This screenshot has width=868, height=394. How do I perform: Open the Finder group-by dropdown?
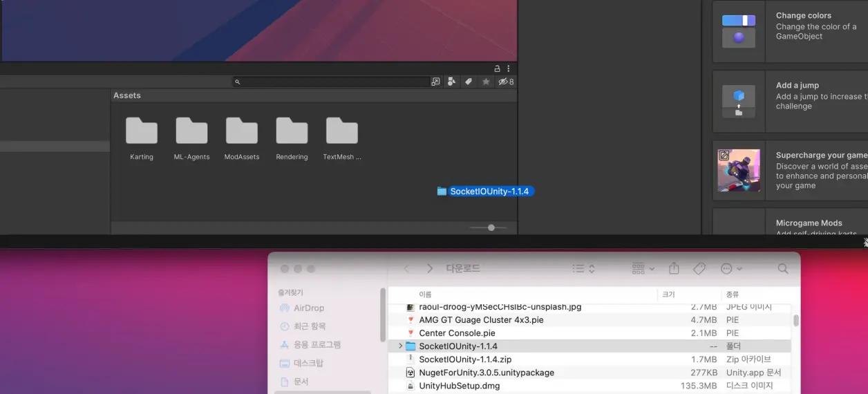(643, 268)
